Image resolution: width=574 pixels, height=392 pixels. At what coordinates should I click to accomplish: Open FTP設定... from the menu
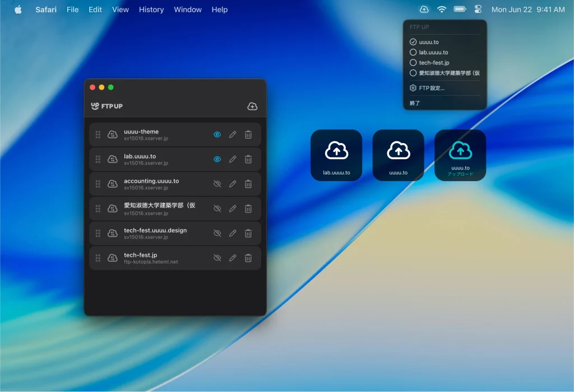[431, 88]
